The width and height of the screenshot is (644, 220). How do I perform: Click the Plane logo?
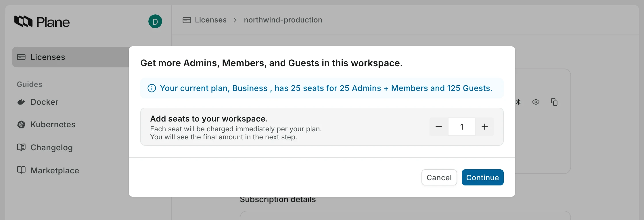coord(42,22)
